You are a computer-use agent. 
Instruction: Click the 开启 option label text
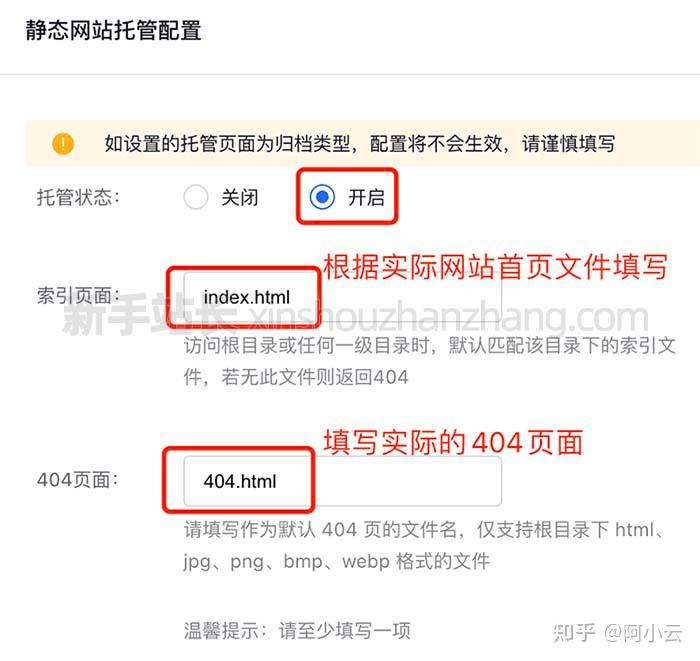(366, 197)
